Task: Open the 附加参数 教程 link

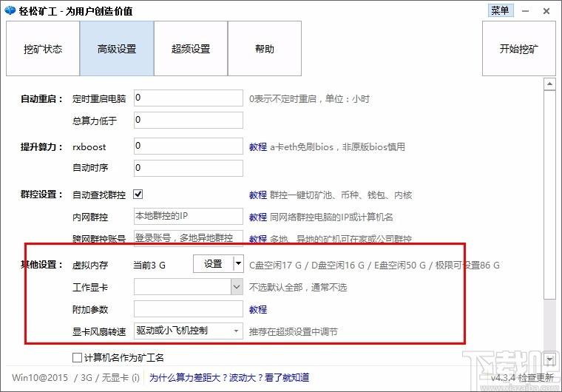Action: (x=258, y=309)
